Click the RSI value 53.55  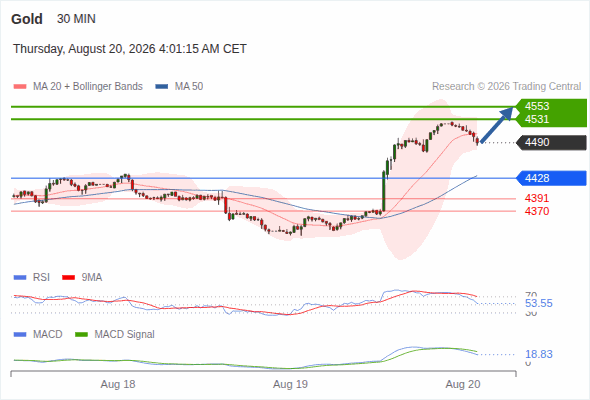(x=539, y=303)
